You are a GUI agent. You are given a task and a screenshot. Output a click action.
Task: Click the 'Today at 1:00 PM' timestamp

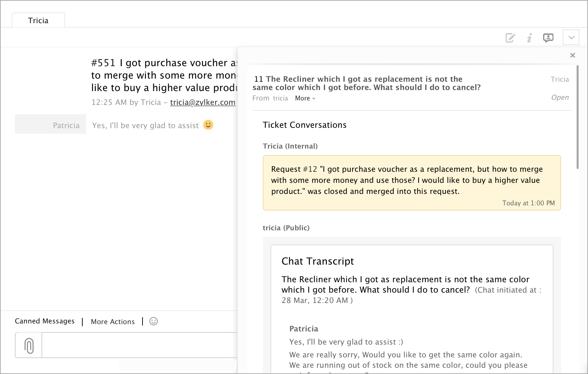(x=529, y=203)
